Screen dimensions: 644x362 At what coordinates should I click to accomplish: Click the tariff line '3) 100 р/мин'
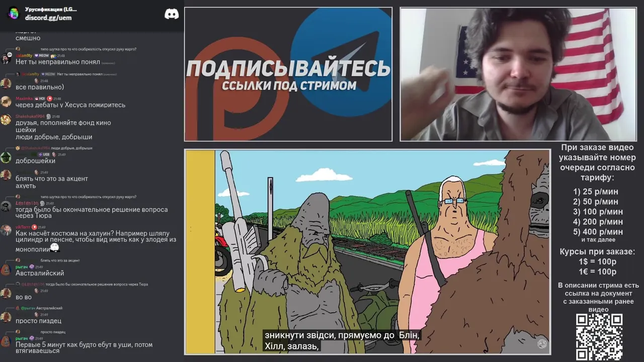point(598,212)
